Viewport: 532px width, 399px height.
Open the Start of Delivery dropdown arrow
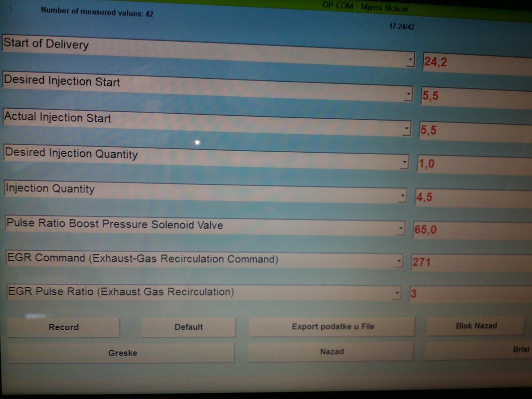pos(410,59)
